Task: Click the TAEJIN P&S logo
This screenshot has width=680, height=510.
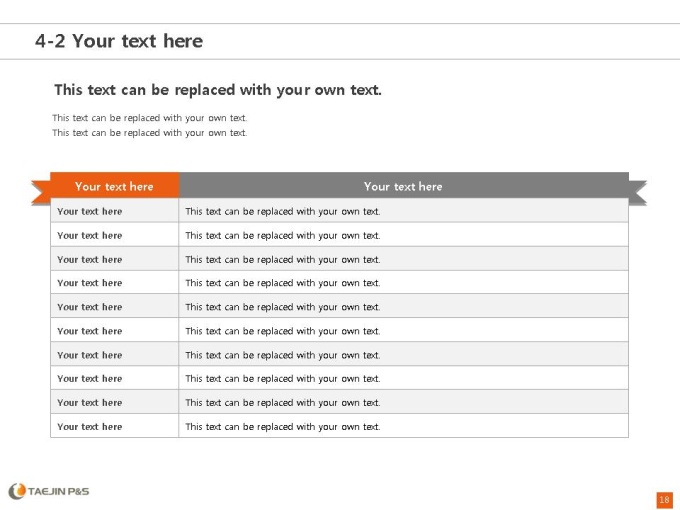Action: tap(49, 491)
